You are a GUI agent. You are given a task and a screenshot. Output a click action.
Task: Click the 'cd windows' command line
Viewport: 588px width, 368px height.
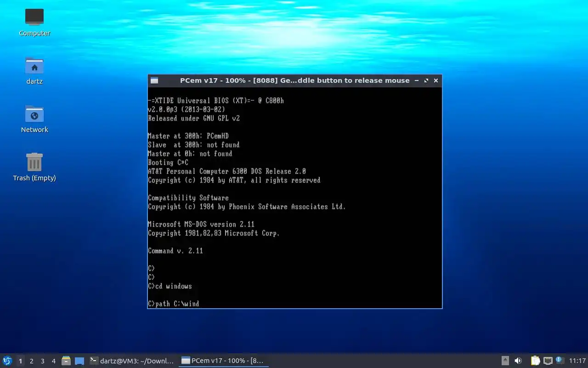[x=170, y=286]
